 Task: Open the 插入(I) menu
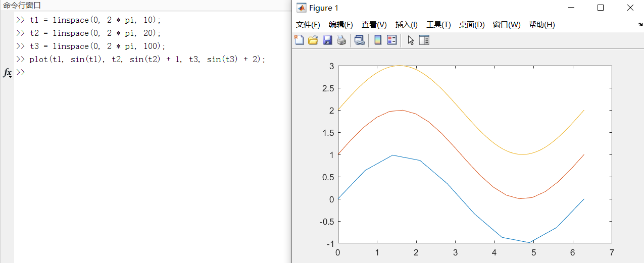(x=406, y=25)
